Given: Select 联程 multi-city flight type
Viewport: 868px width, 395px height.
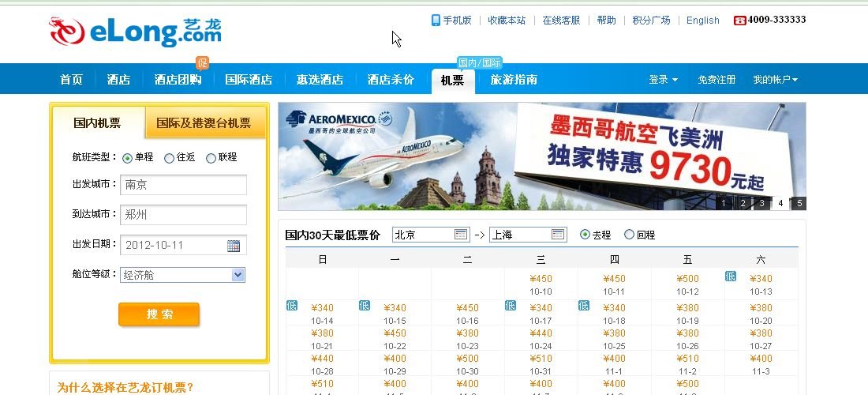Looking at the screenshot, I should pos(211,159).
